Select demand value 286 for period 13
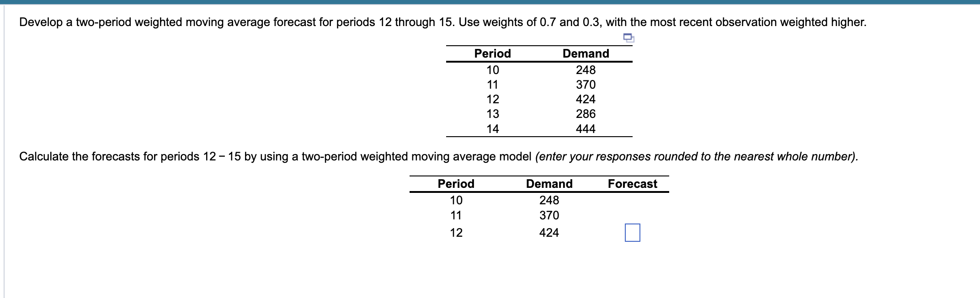The width and height of the screenshot is (980, 298). tap(586, 114)
